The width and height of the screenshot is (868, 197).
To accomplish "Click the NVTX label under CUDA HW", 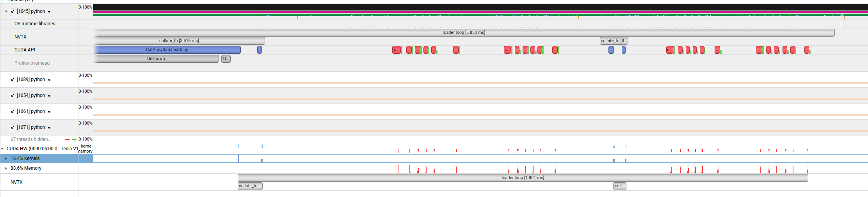I will tap(16, 182).
